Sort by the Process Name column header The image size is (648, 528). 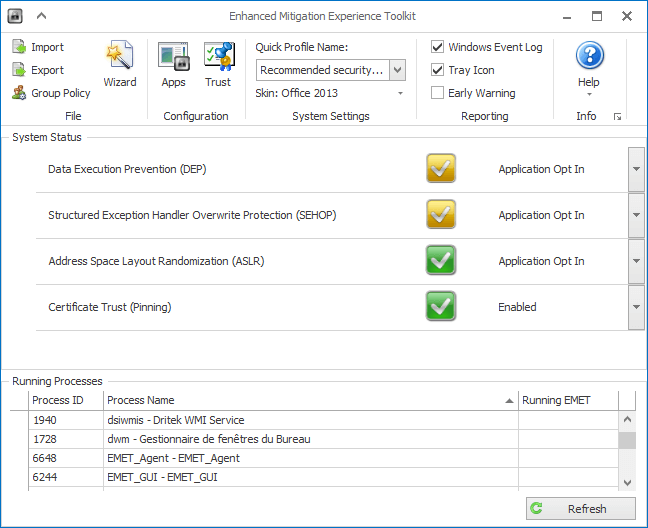click(x=310, y=400)
